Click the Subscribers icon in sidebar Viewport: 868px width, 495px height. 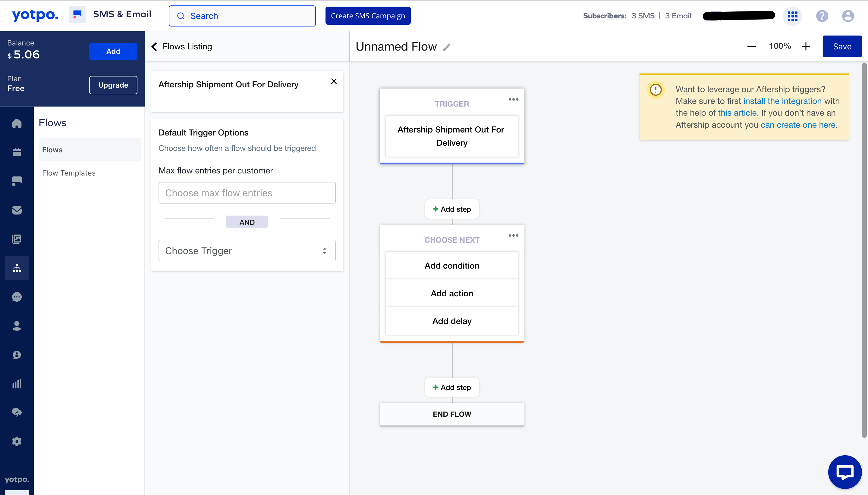point(17,326)
